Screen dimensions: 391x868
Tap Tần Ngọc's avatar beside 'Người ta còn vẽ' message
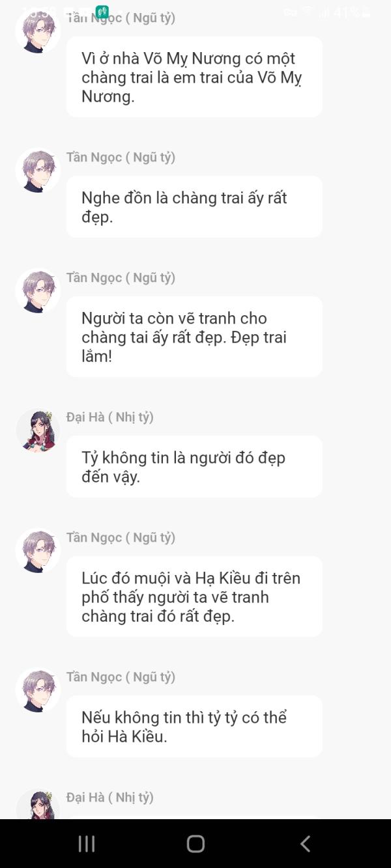pos(38,292)
